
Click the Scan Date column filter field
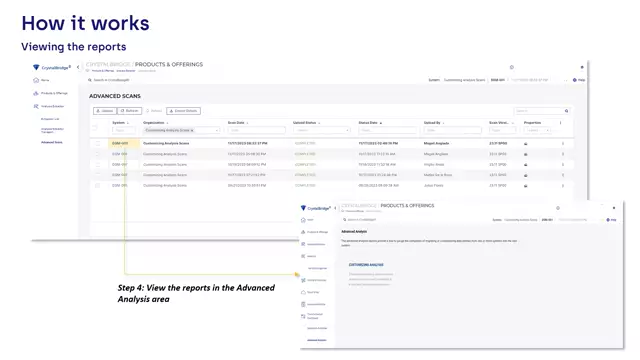(x=256, y=130)
